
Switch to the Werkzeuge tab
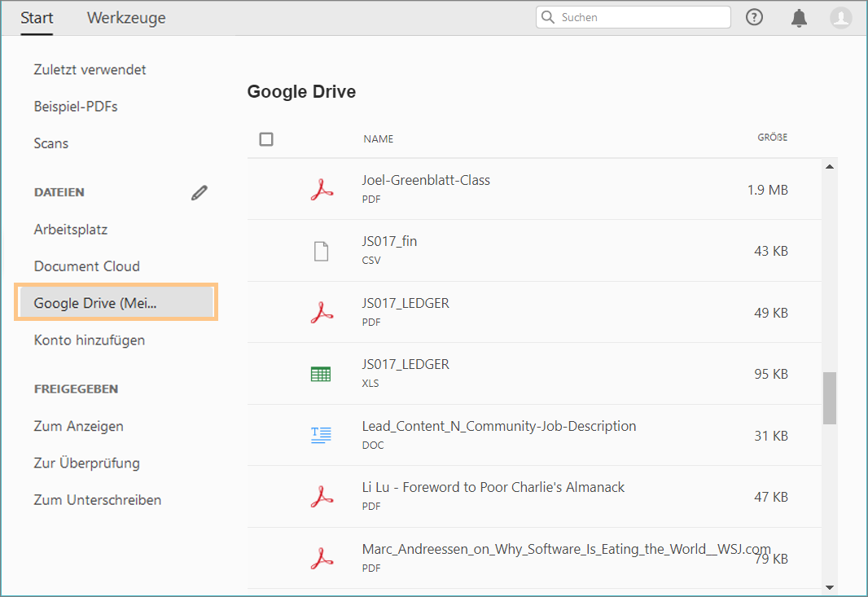(x=126, y=17)
